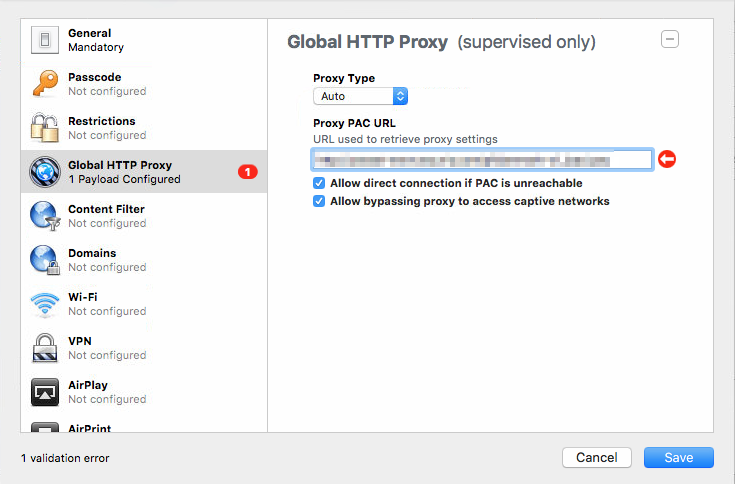Select the General switch icon
Image resolution: width=735 pixels, height=484 pixels.
click(x=45, y=40)
